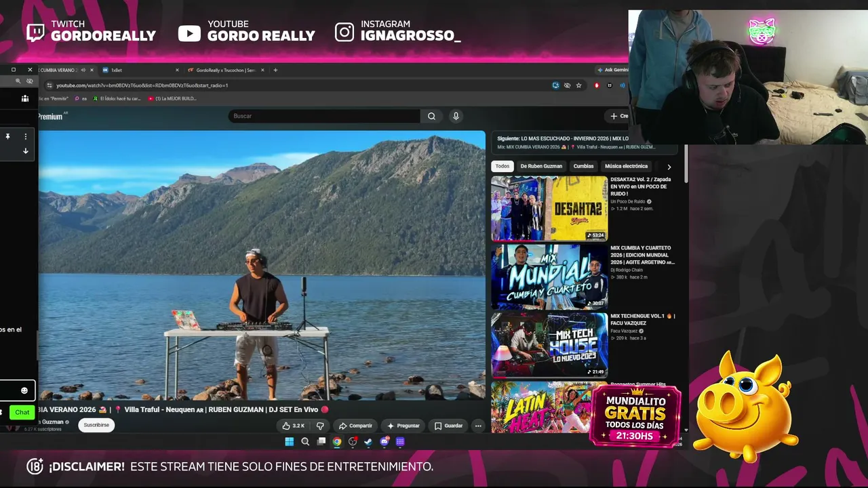This screenshot has width=868, height=488.
Task: Open Task View on the taskbar
Action: coord(321,442)
